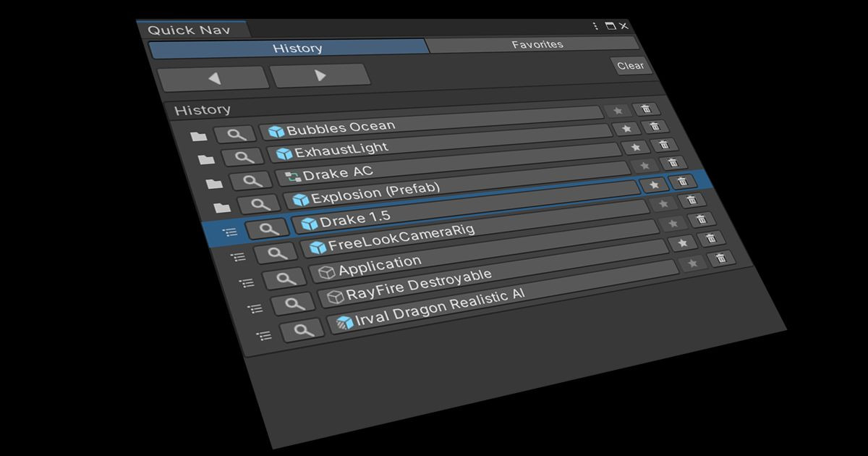The height and width of the screenshot is (456, 868).
Task: Delete ExhaustLight via its trash icon
Action: [x=664, y=145]
